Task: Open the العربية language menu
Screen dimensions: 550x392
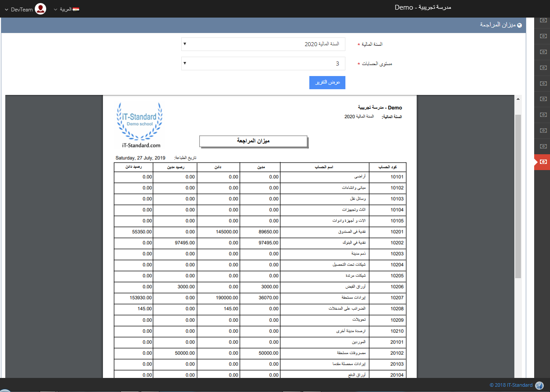Action: (x=66, y=9)
